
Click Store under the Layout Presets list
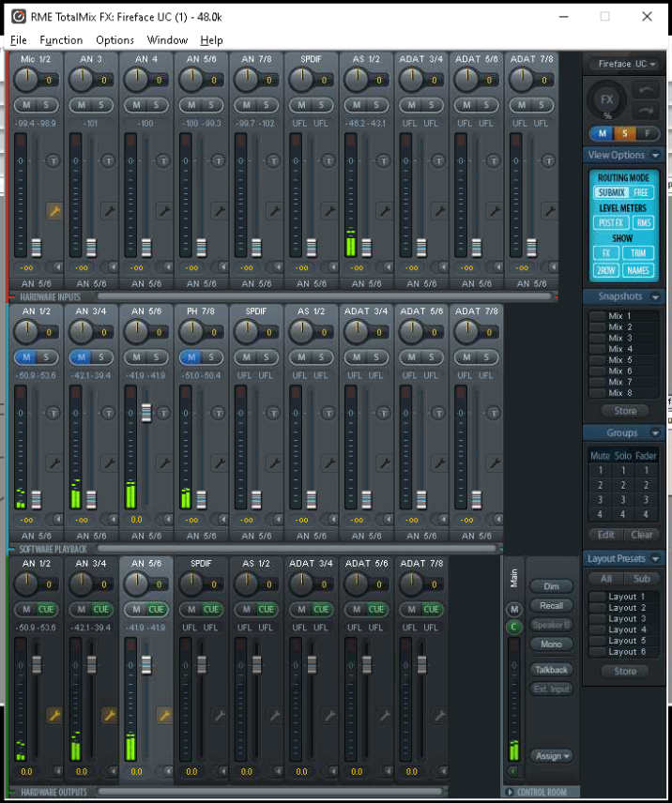coord(625,671)
